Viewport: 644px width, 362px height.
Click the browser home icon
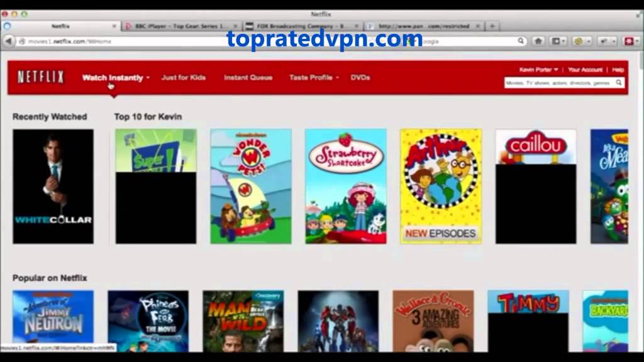[538, 41]
